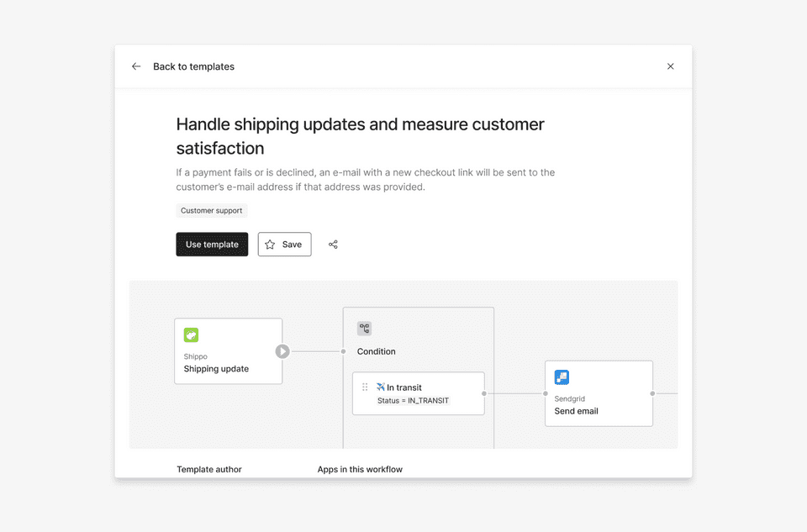
Task: Click the Use template button
Action: tap(212, 245)
